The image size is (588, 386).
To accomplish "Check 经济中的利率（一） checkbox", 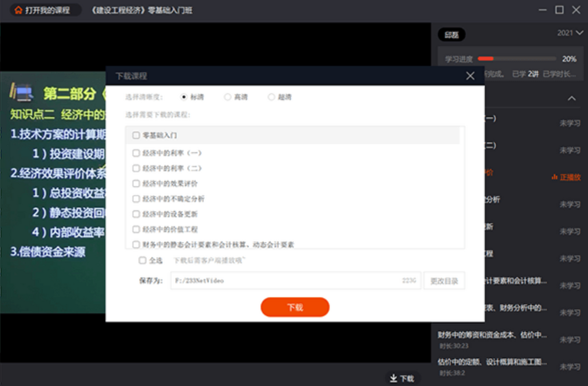I will pyautogui.click(x=136, y=153).
